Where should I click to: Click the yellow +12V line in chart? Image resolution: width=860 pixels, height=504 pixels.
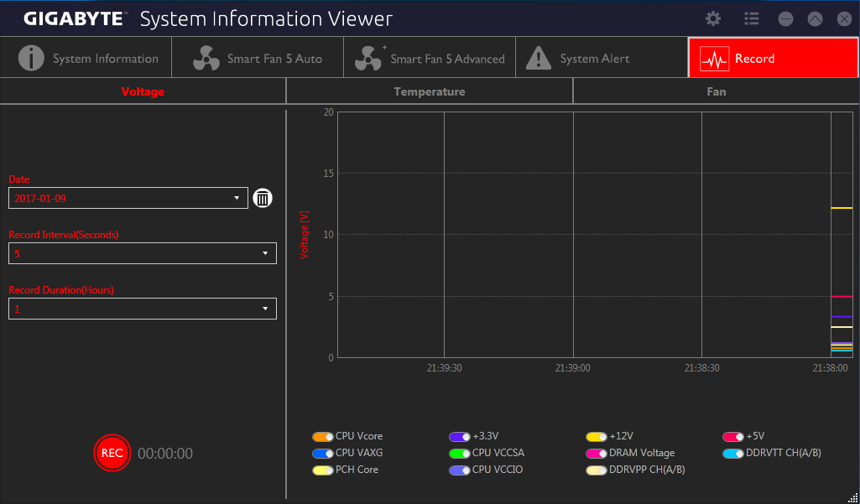(x=842, y=208)
